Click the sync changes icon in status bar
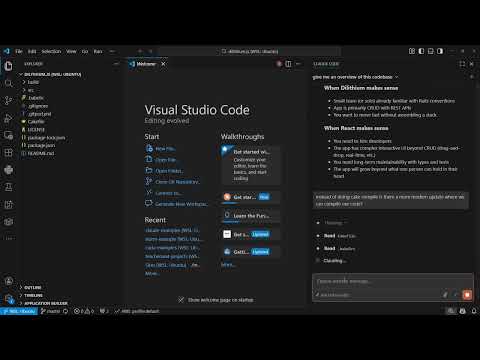 (66, 311)
